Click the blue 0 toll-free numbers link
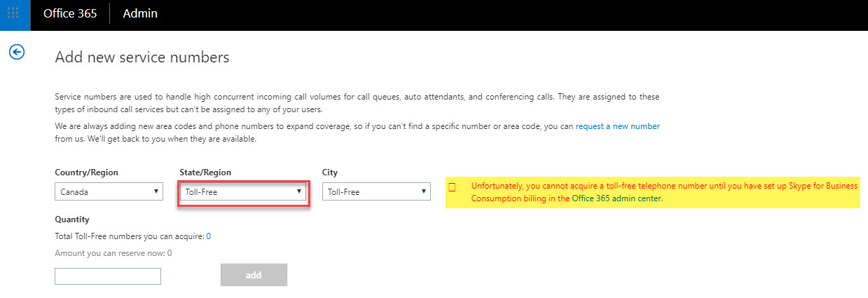868x298 pixels. click(x=208, y=236)
